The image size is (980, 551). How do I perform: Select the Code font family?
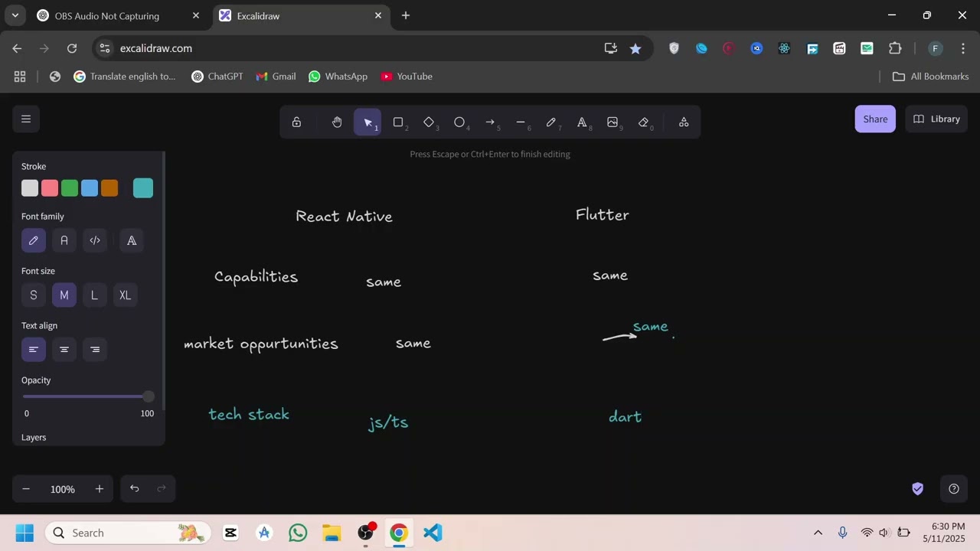(x=95, y=240)
